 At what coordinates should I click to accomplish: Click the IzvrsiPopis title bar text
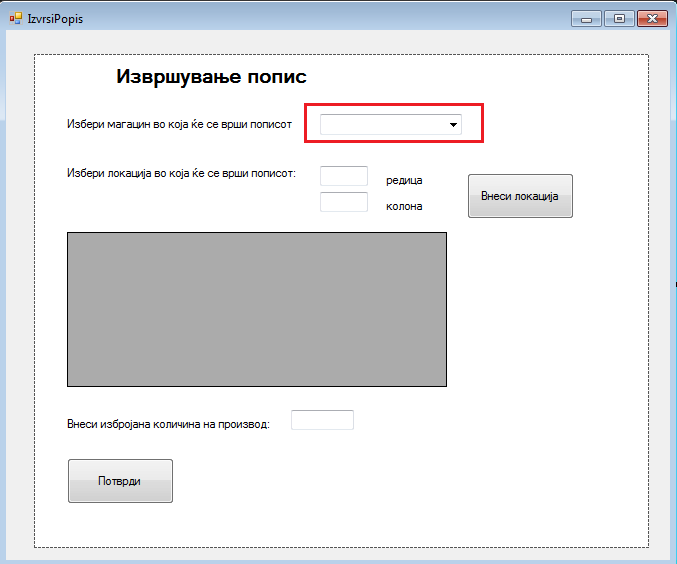[x=56, y=18]
